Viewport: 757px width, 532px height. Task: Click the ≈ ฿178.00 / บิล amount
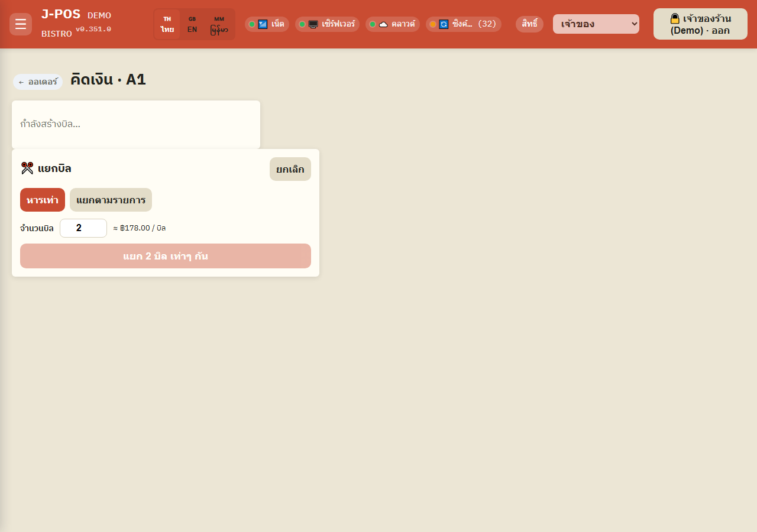140,228
